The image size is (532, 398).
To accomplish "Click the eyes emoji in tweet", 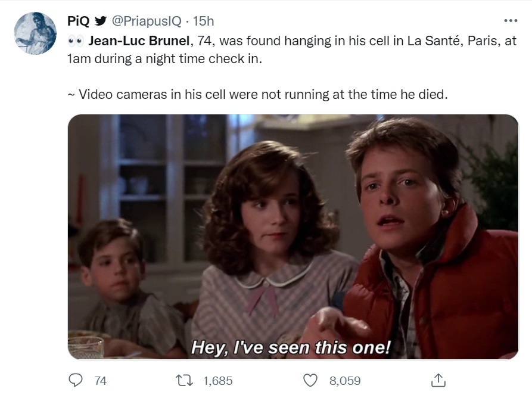I will coord(75,41).
